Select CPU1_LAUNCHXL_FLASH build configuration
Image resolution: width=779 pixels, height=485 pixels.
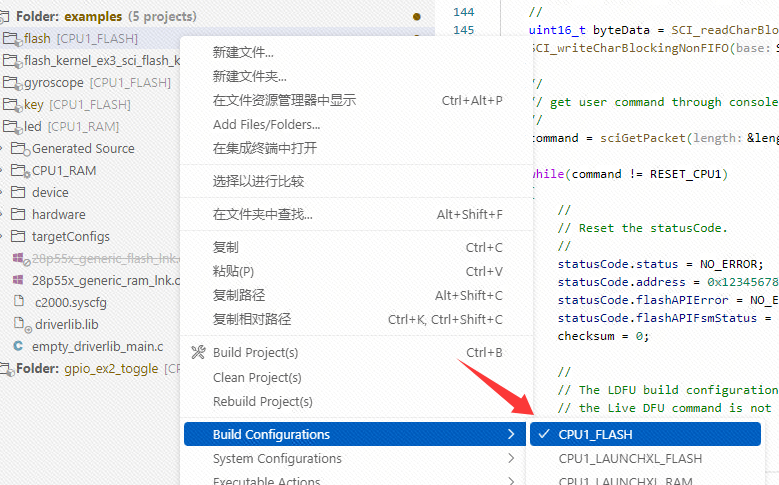pyautogui.click(x=645, y=458)
